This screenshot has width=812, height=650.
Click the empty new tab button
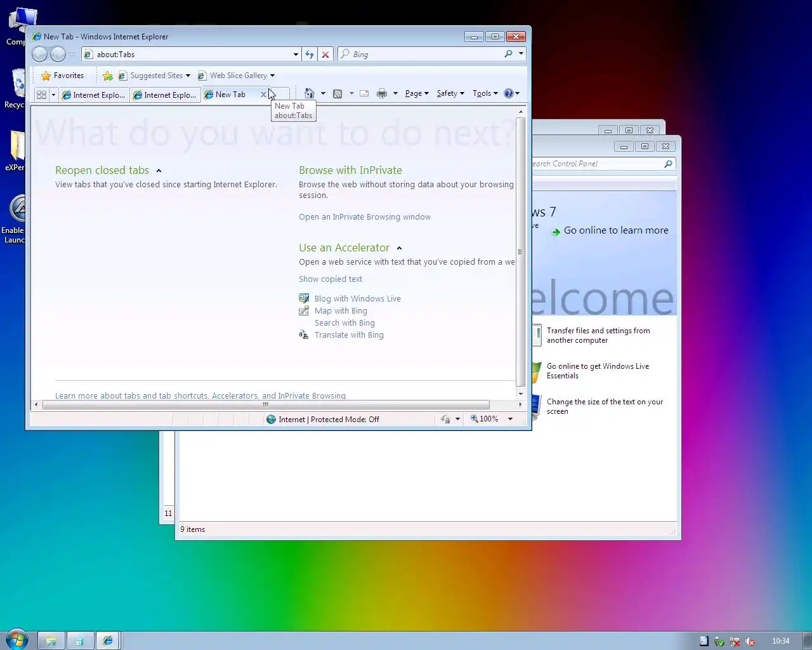(280, 95)
